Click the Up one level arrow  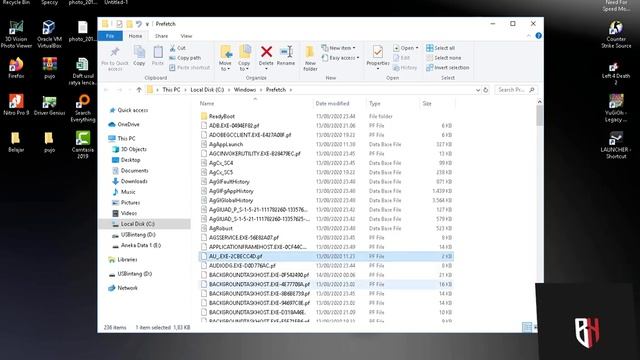coord(139,90)
